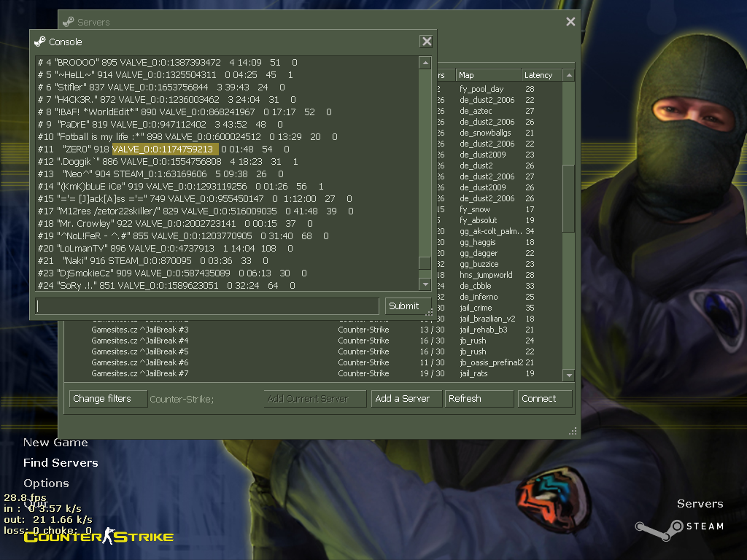This screenshot has height=560, width=747.
Task: Select server Gamesites.cz ^JailBreak #6
Action: (314, 362)
